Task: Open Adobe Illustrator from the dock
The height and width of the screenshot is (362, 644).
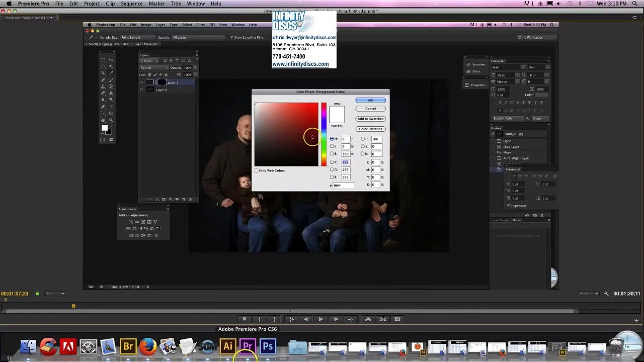Action: coord(227,346)
